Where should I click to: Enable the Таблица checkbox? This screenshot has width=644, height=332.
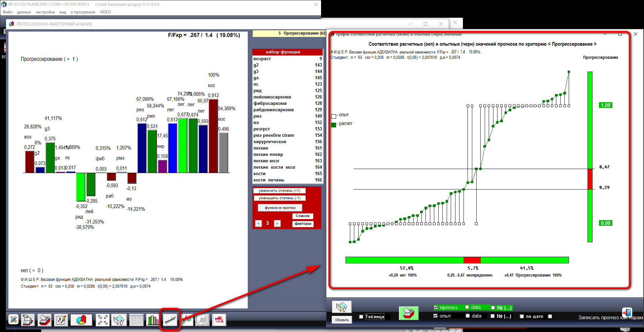361,317
